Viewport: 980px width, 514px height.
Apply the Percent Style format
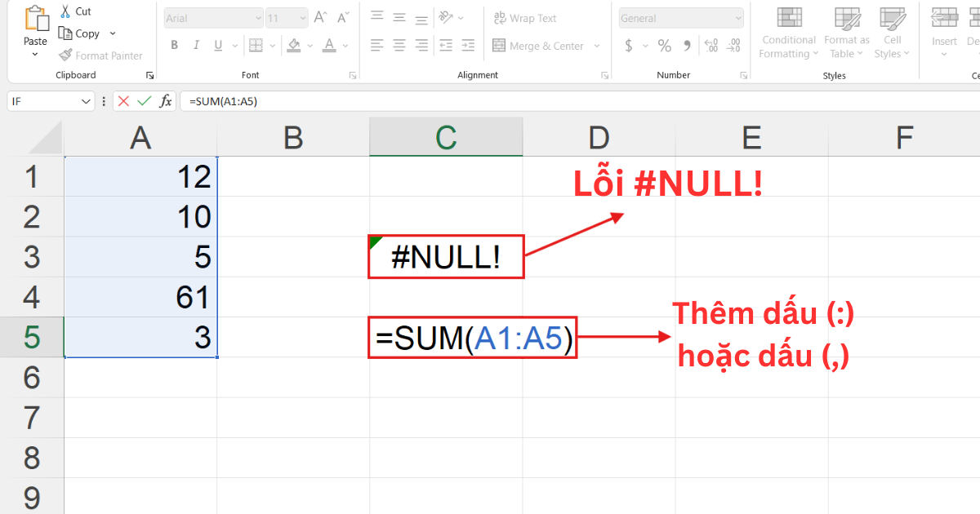[x=665, y=46]
